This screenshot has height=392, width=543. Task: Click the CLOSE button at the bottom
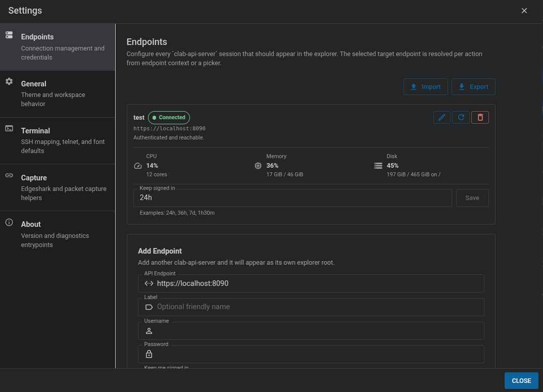tap(521, 380)
